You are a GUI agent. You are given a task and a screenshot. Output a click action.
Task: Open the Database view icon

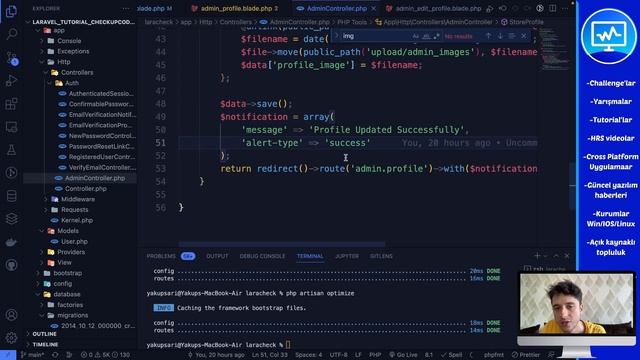coord(11,196)
